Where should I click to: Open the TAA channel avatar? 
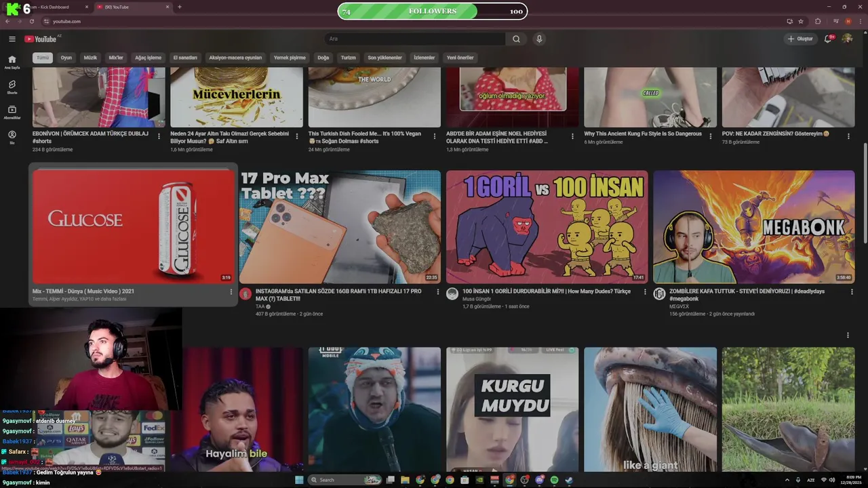click(x=245, y=293)
